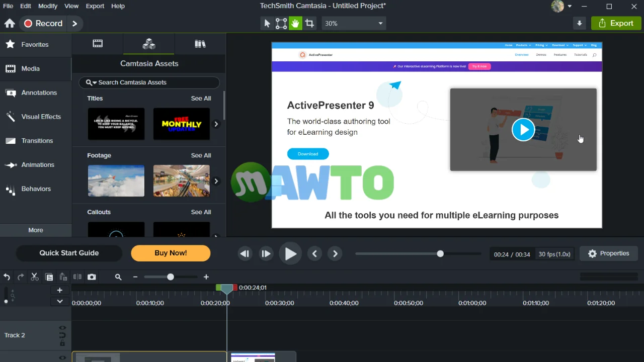
Task: Open the account dropdown arrow beside the avatar
Action: (x=570, y=6)
